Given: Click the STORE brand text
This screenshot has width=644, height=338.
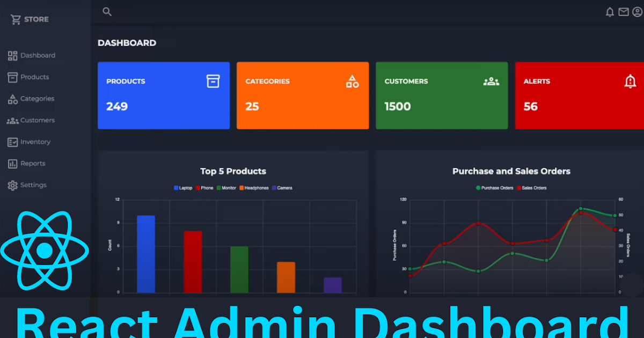Looking at the screenshot, I should (x=36, y=19).
